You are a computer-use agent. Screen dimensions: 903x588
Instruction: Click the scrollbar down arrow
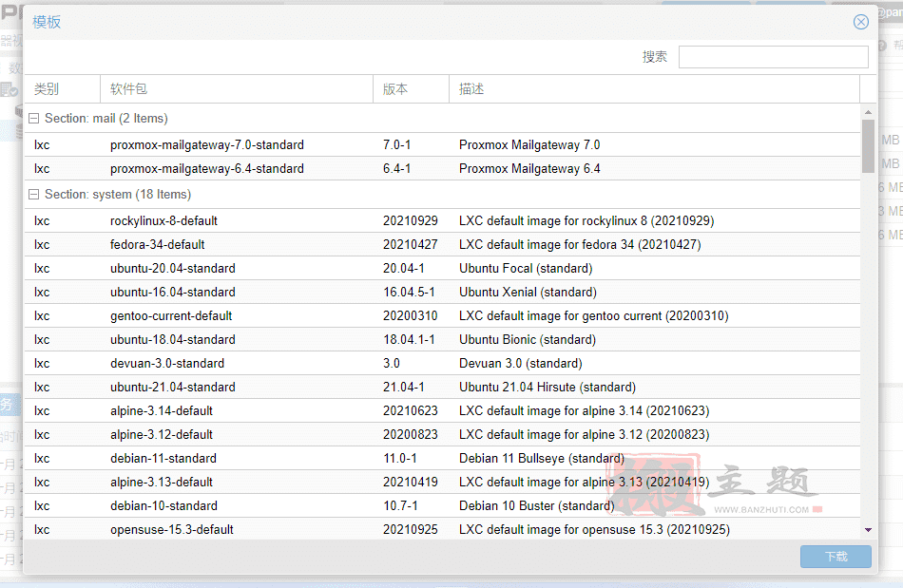(x=868, y=530)
